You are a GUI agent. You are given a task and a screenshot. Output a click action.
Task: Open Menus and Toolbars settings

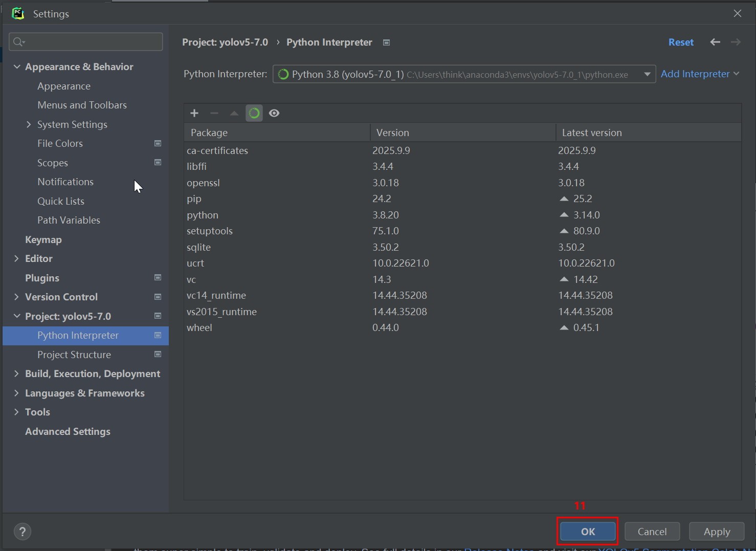pyautogui.click(x=82, y=105)
